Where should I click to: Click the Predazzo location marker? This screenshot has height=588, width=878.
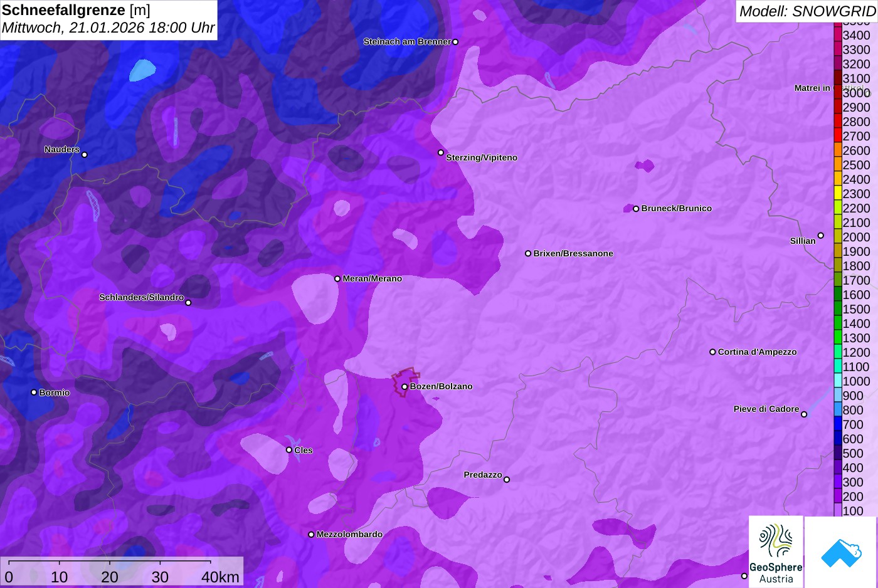click(507, 480)
